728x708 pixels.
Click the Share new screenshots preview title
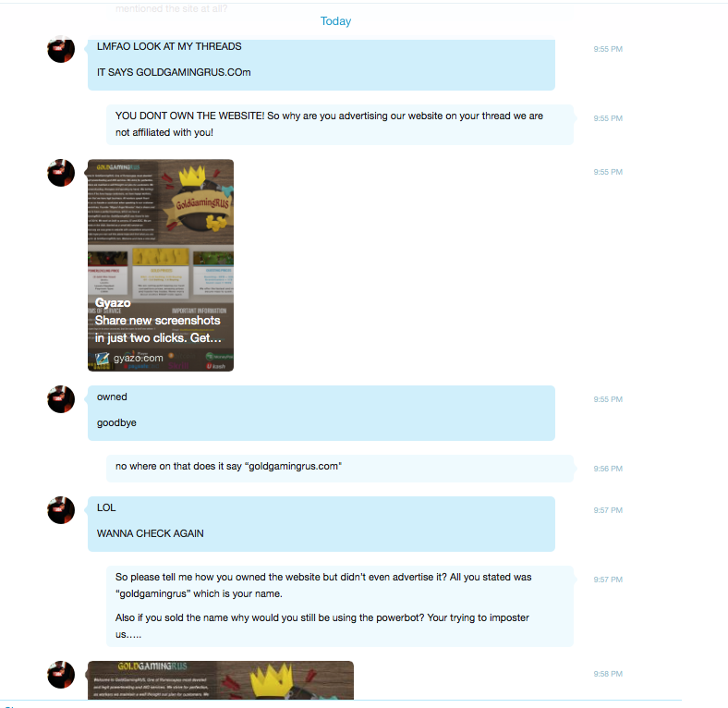coord(158,329)
